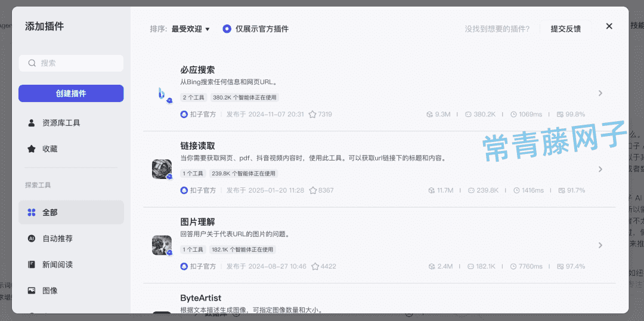Screen dimensions: 644x321
Task: Click the 1416ms clock icon
Action: (x=516, y=190)
